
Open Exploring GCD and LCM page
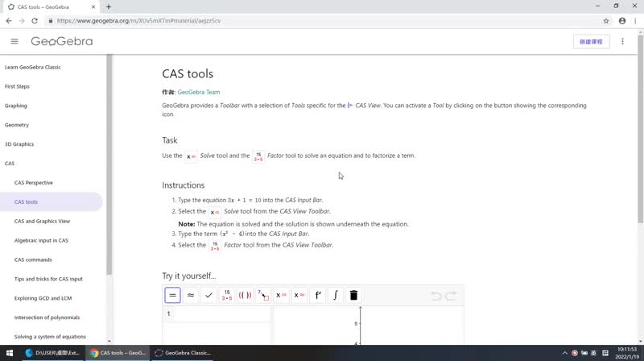(43, 298)
